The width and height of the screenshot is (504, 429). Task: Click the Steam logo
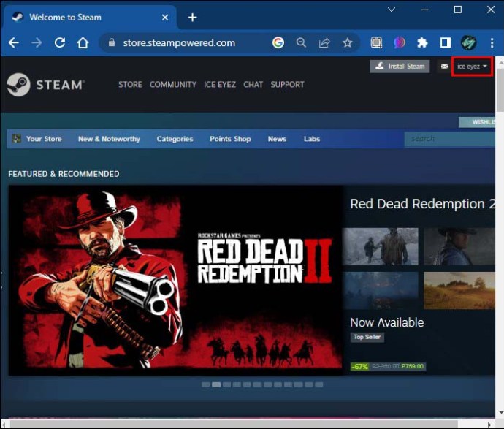[x=45, y=85]
